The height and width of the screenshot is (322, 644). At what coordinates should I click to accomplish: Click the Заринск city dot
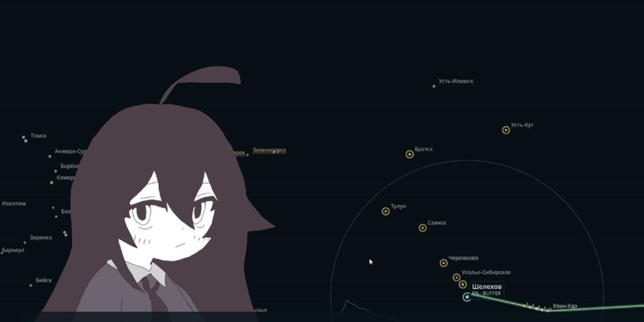[24, 243]
